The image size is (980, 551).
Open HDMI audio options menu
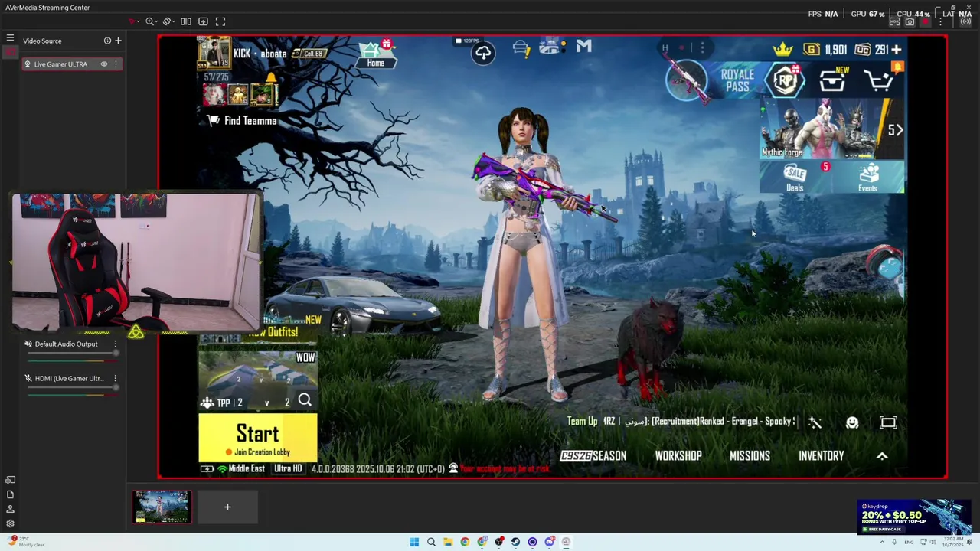116,378
